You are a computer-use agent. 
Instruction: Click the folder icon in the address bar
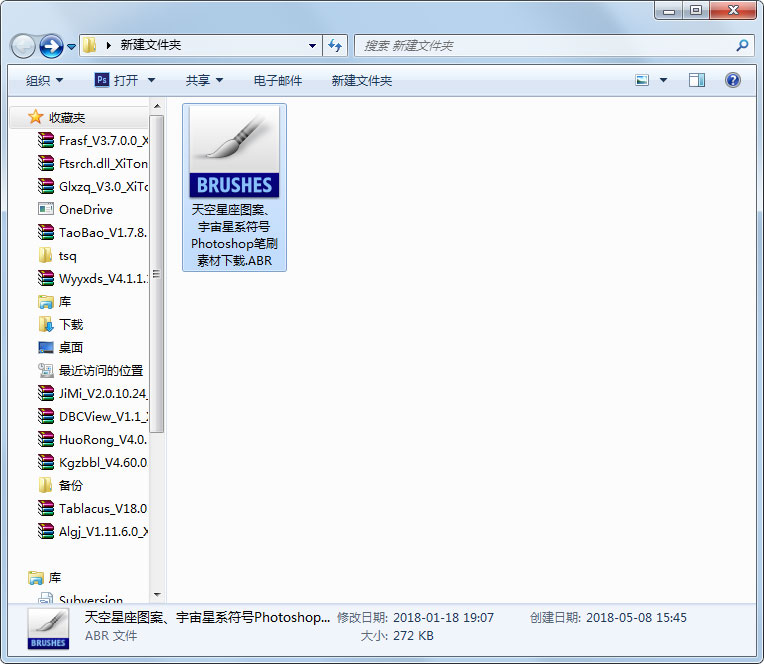click(89, 45)
